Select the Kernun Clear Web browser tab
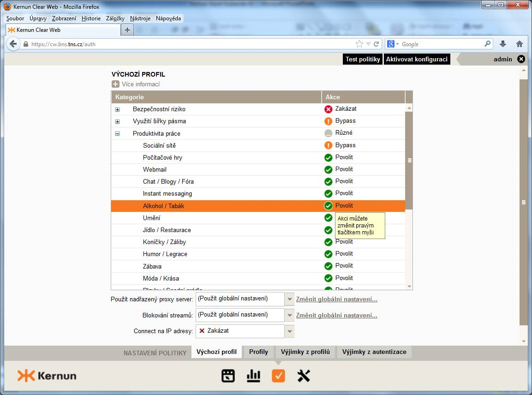 [64, 30]
